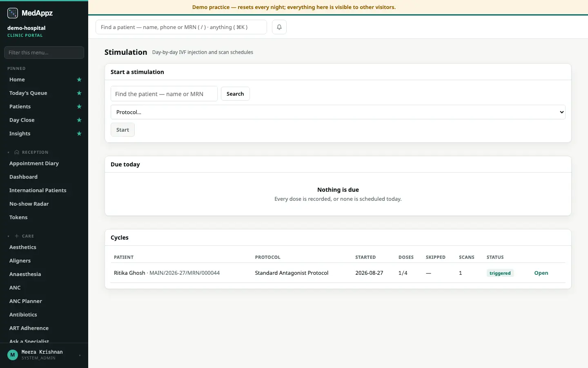The width and height of the screenshot is (588, 368).
Task: Click the MedAppz logo icon
Action: click(13, 13)
